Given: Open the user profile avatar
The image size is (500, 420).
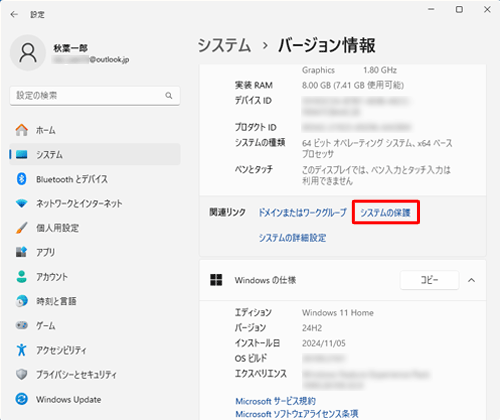Looking at the screenshot, I should coord(28,53).
